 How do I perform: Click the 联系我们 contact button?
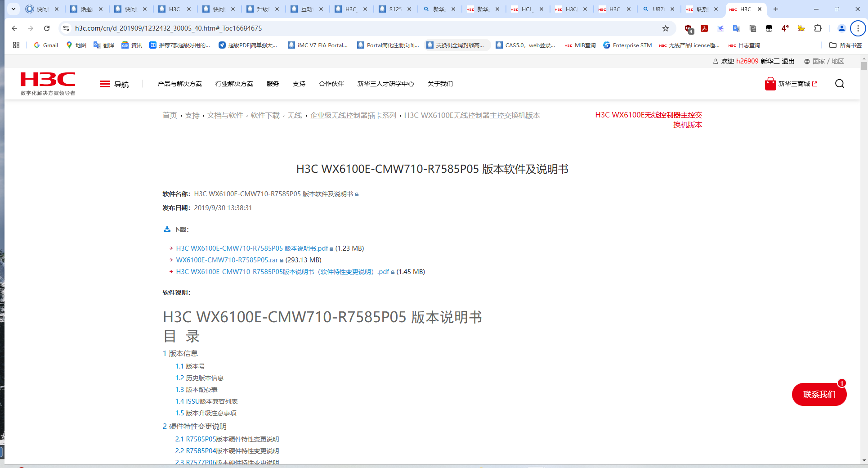tap(819, 395)
